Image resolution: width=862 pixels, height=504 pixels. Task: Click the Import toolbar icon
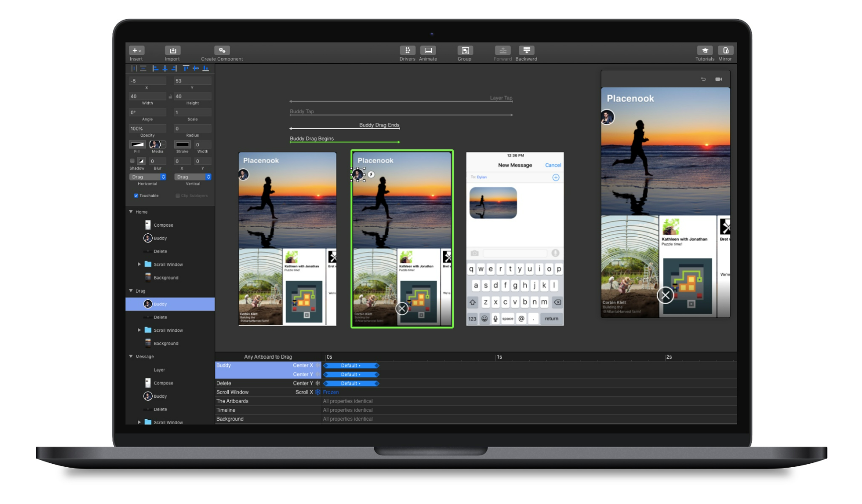coord(172,50)
